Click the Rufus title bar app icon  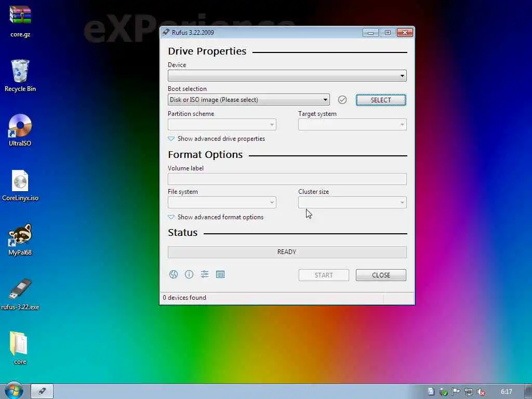(166, 32)
